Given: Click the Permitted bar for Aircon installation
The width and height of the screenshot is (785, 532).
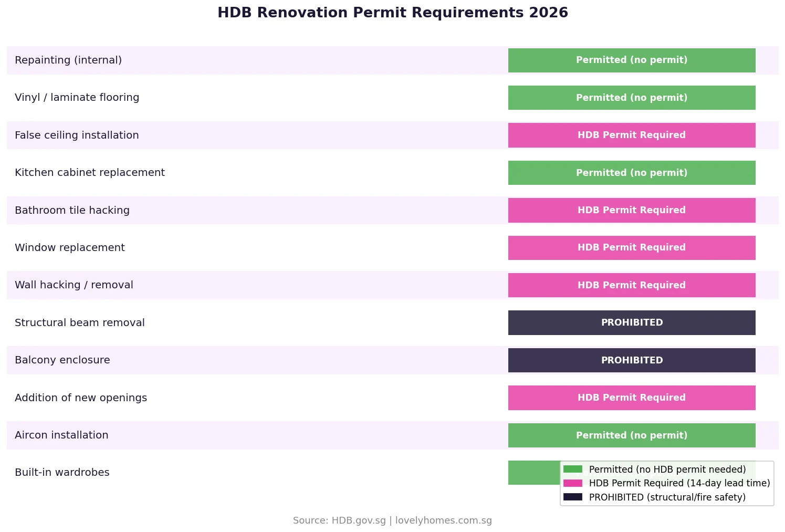Looking at the screenshot, I should (x=632, y=435).
